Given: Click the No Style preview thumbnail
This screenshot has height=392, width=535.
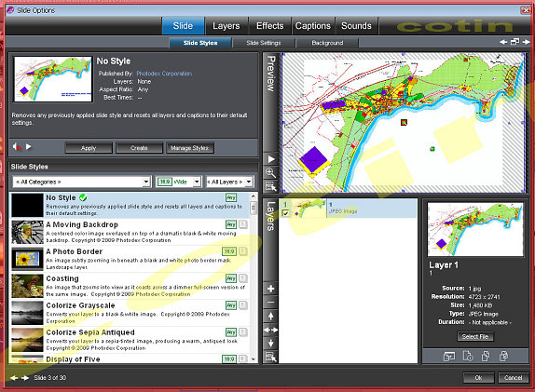Looking at the screenshot, I should 53,79.
